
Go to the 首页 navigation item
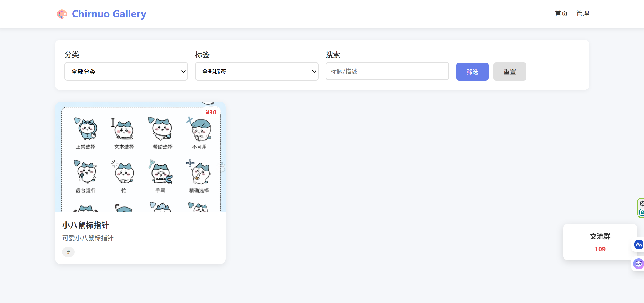pyautogui.click(x=561, y=13)
